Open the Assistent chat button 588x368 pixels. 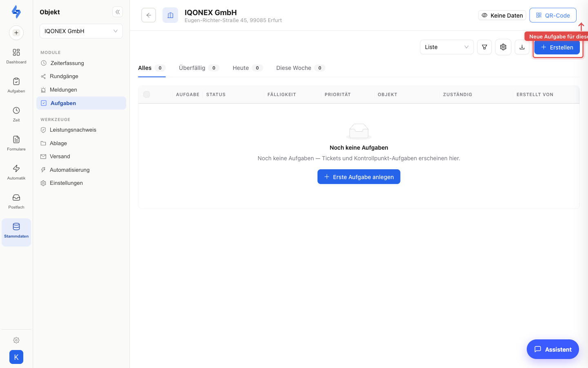point(553,349)
